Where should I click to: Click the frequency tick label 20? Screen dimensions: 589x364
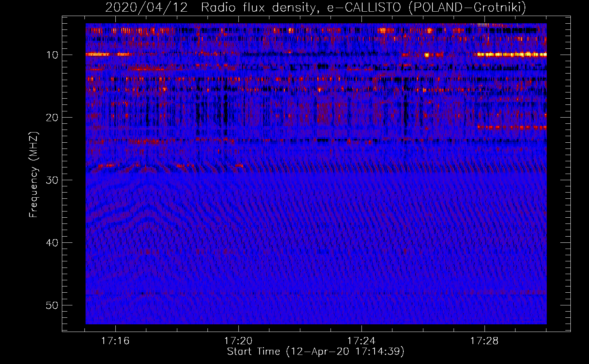[52, 118]
